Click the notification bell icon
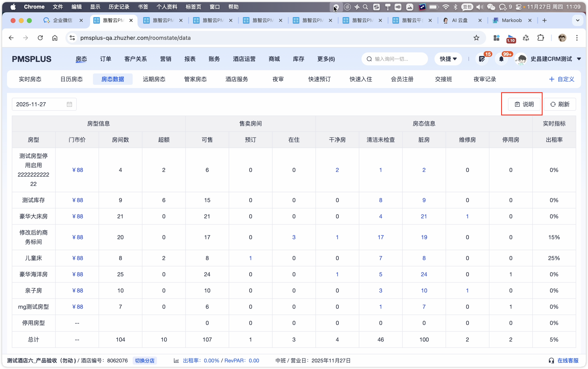This screenshot has width=588, height=369. coord(501,59)
